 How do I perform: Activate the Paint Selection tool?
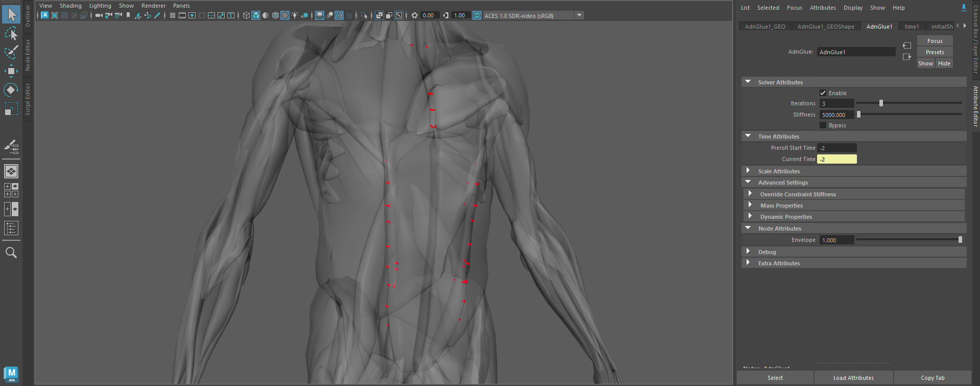point(11,52)
